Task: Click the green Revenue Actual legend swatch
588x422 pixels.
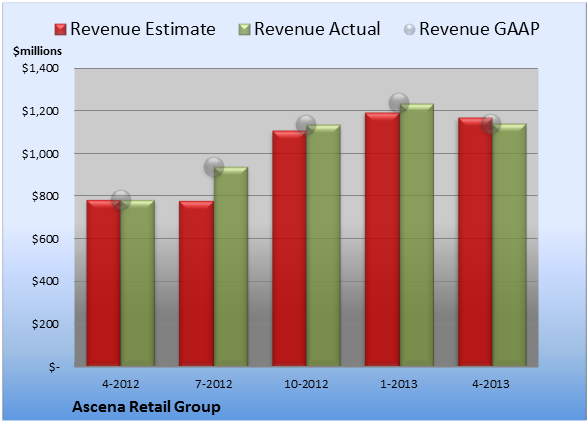Action: [244, 30]
